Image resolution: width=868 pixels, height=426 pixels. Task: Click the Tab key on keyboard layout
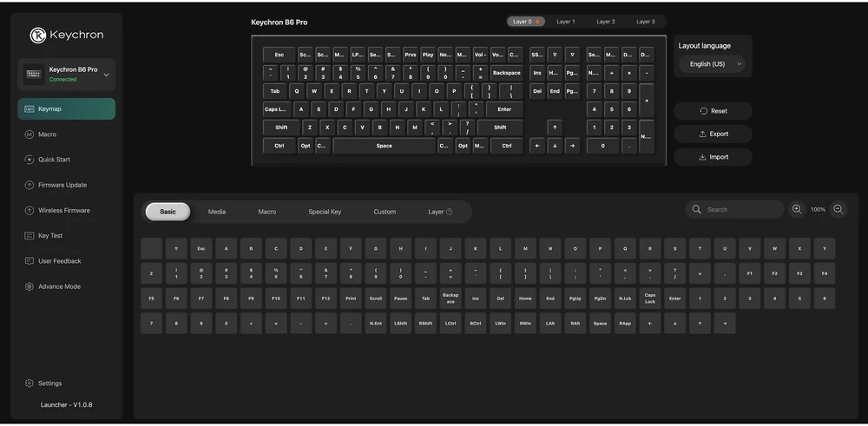pos(275,91)
